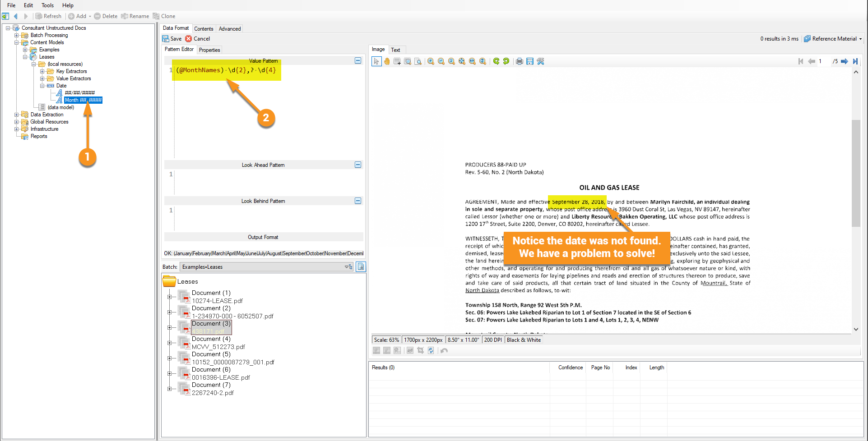The image size is (868, 441).
Task: Go to next page arrow
Action: click(x=845, y=61)
